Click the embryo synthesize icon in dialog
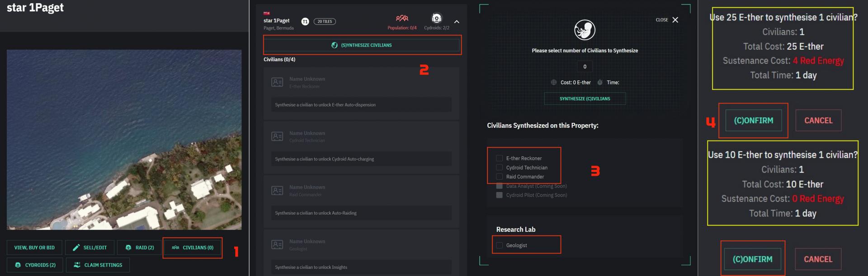 pos(585,30)
